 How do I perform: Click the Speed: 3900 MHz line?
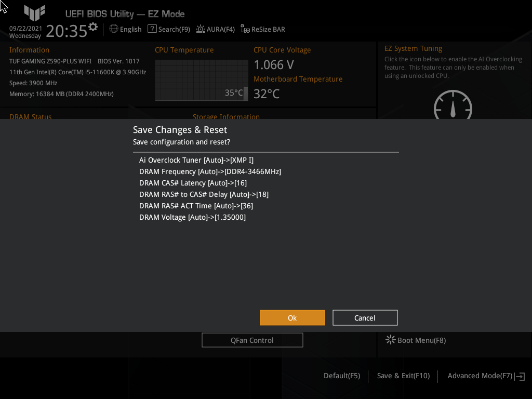pyautogui.click(x=33, y=83)
